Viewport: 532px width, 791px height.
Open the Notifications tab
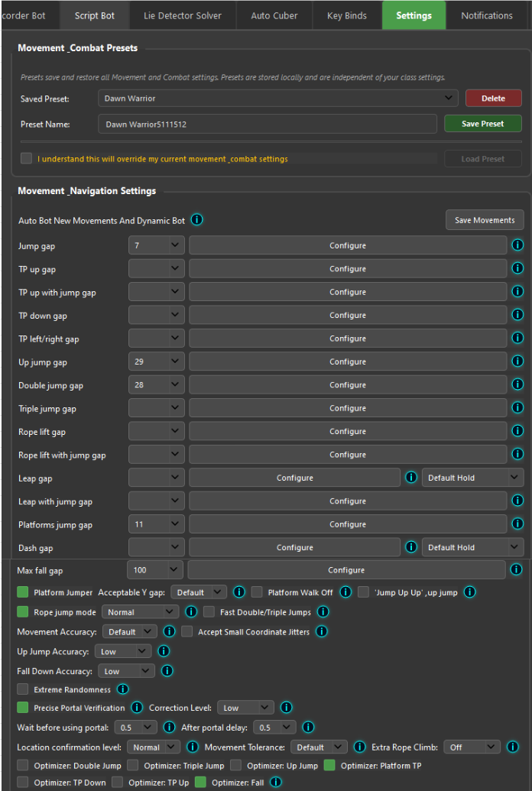[486, 15]
